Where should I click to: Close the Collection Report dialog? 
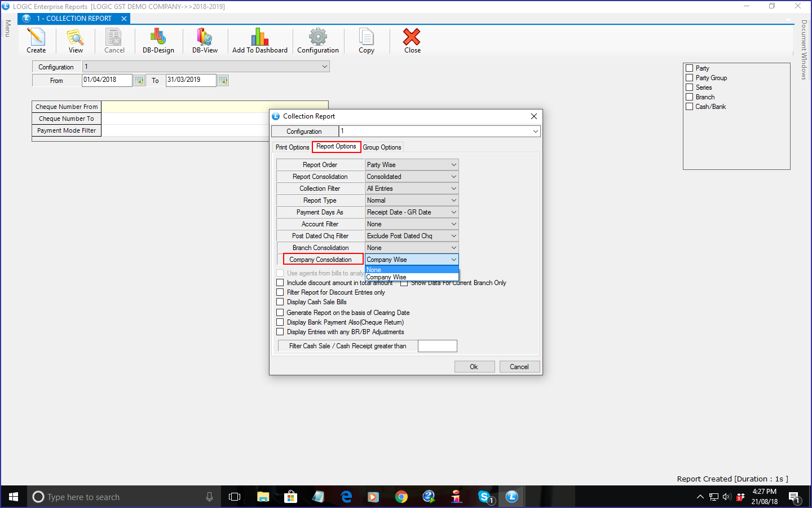[534, 116]
